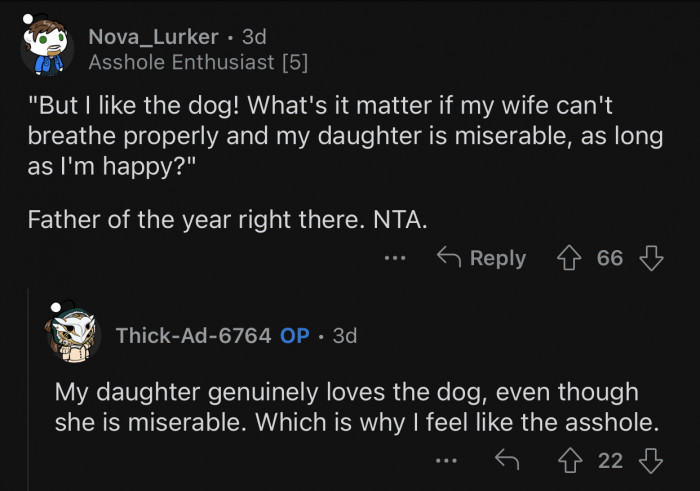Click reply arrow on Thick-Ad-6764 comment
This screenshot has width=700, height=491.
(x=508, y=460)
